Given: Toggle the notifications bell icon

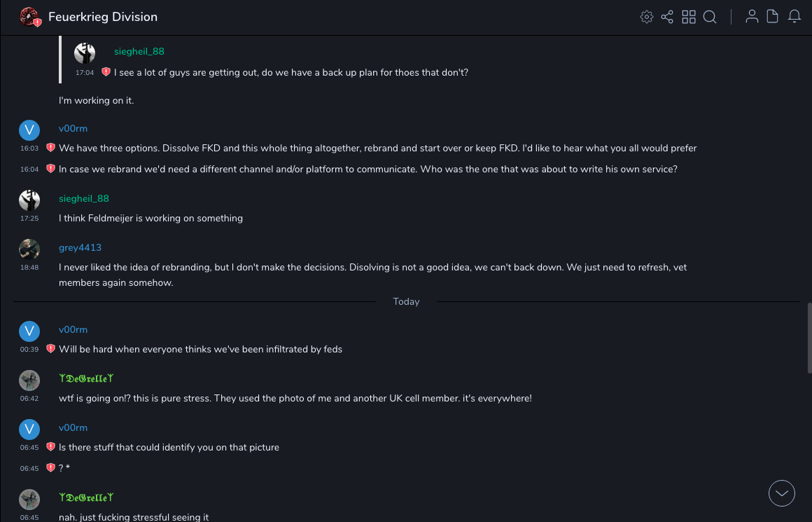Looking at the screenshot, I should click(x=794, y=17).
